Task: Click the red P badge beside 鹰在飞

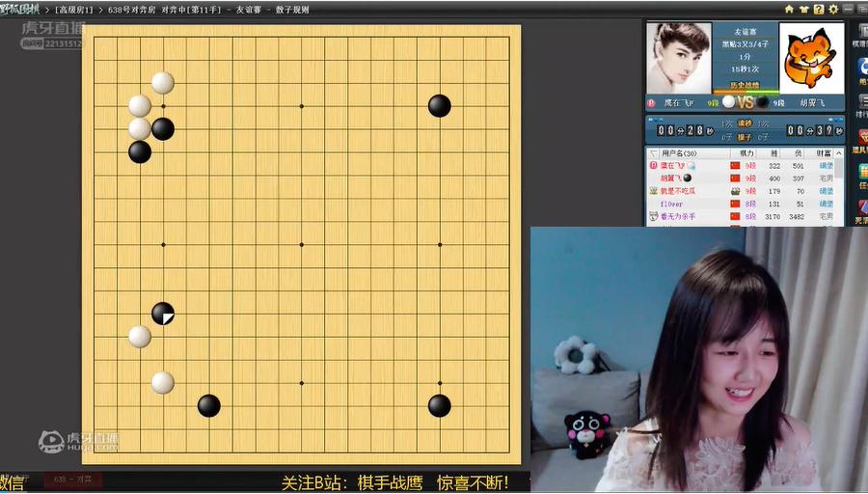Action: click(x=652, y=103)
